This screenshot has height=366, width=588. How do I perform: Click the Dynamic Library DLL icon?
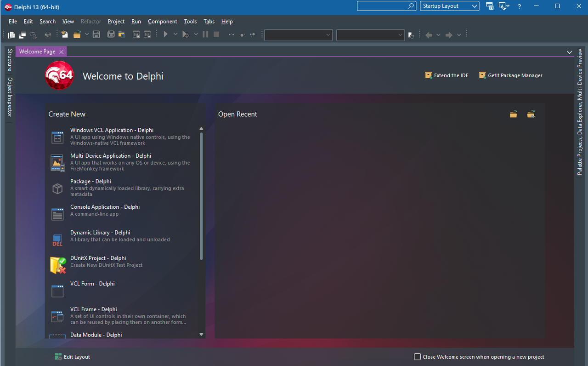tap(57, 240)
